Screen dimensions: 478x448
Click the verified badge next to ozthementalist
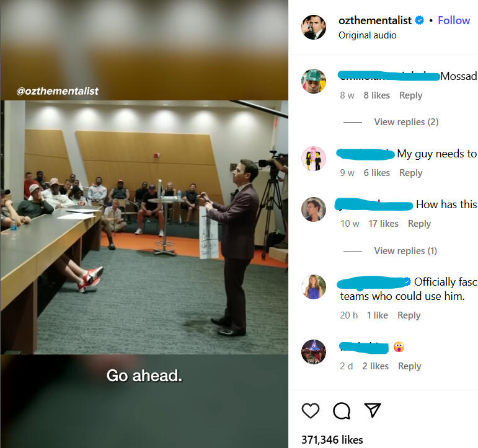click(420, 20)
